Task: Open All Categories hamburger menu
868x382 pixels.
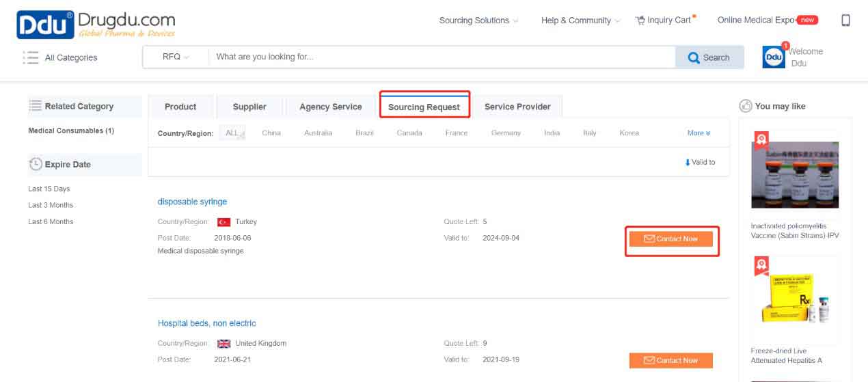Action: 31,57
